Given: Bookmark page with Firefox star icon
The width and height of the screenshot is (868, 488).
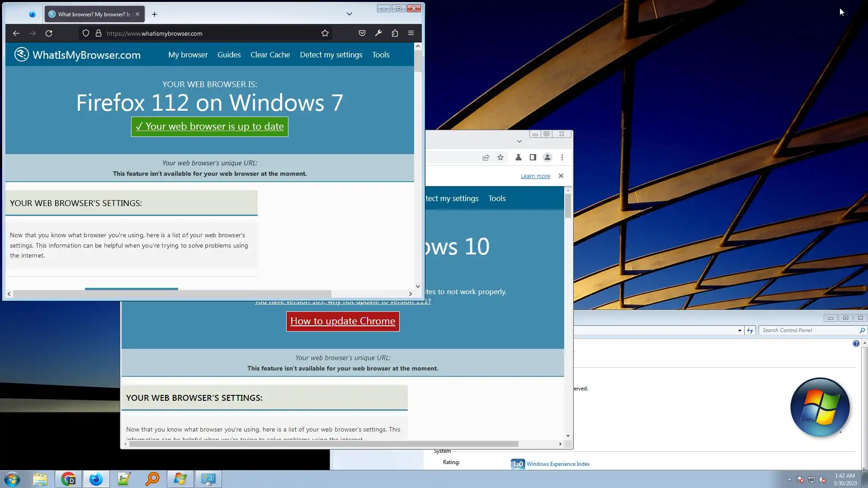Looking at the screenshot, I should pos(325,33).
